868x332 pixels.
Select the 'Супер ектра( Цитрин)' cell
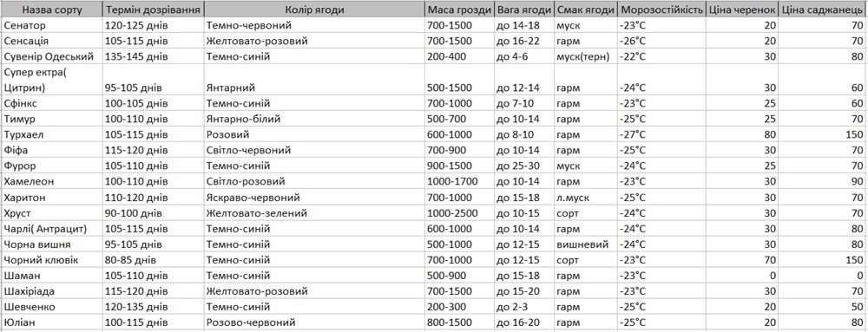point(52,80)
